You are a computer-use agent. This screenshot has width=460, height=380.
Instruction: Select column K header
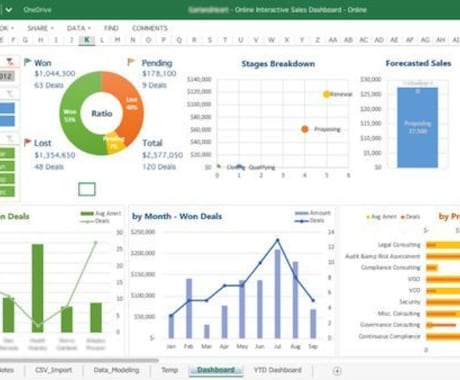pyautogui.click(x=87, y=40)
